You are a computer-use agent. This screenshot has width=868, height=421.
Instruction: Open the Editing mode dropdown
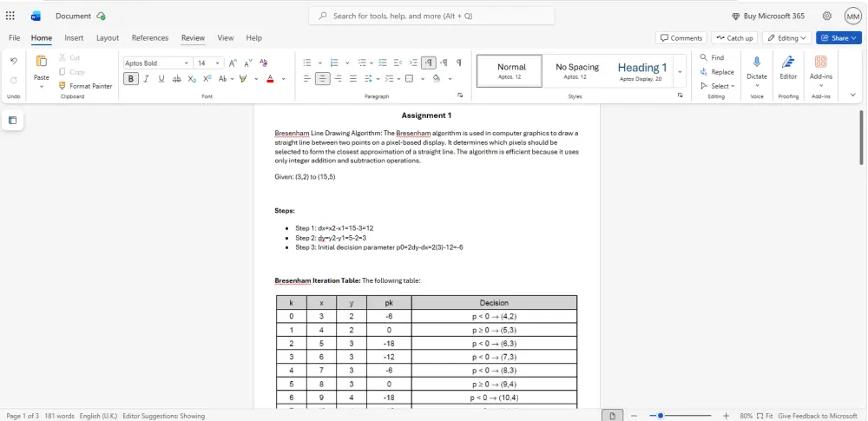(786, 37)
